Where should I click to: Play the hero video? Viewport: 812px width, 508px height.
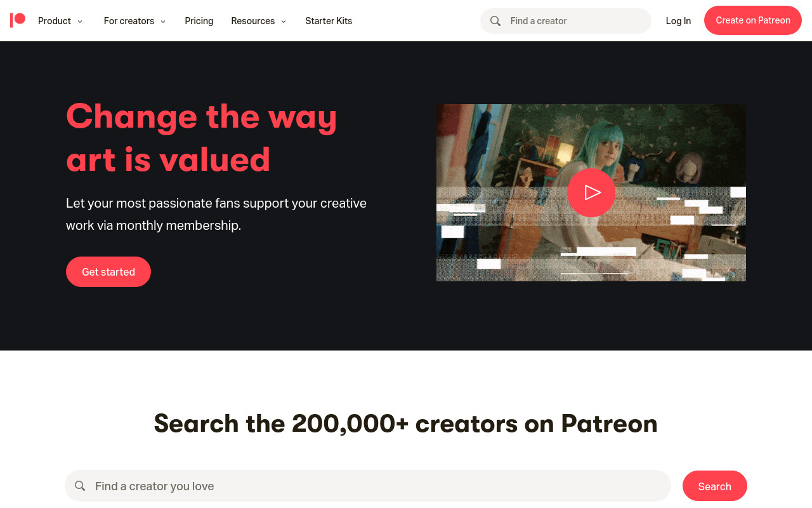pyautogui.click(x=591, y=192)
